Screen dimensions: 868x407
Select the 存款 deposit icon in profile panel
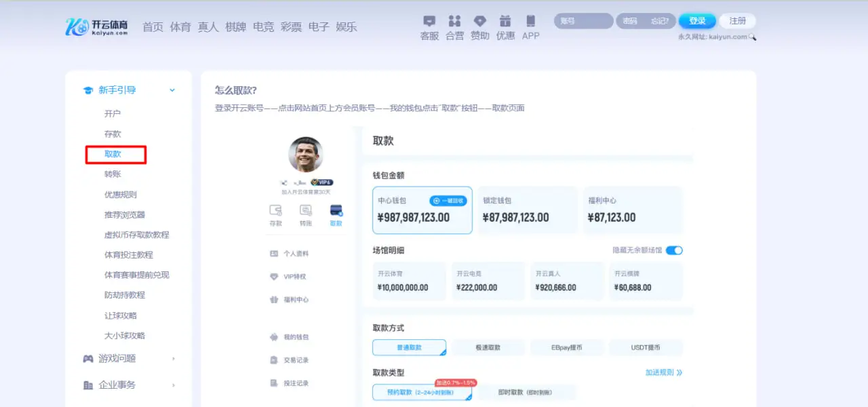pos(275,214)
